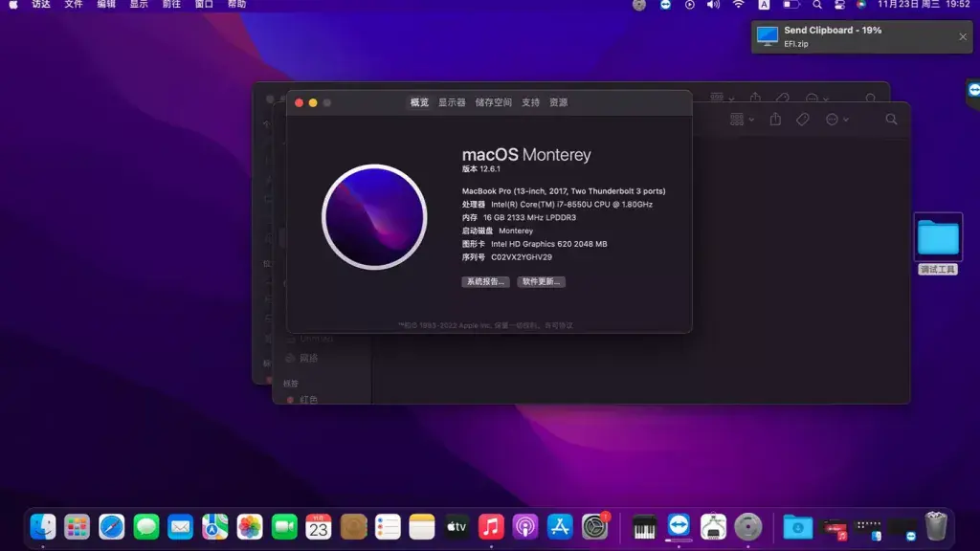Screen dimensions: 980x551
Task: Select the 概览 tab
Action: pyautogui.click(x=419, y=102)
